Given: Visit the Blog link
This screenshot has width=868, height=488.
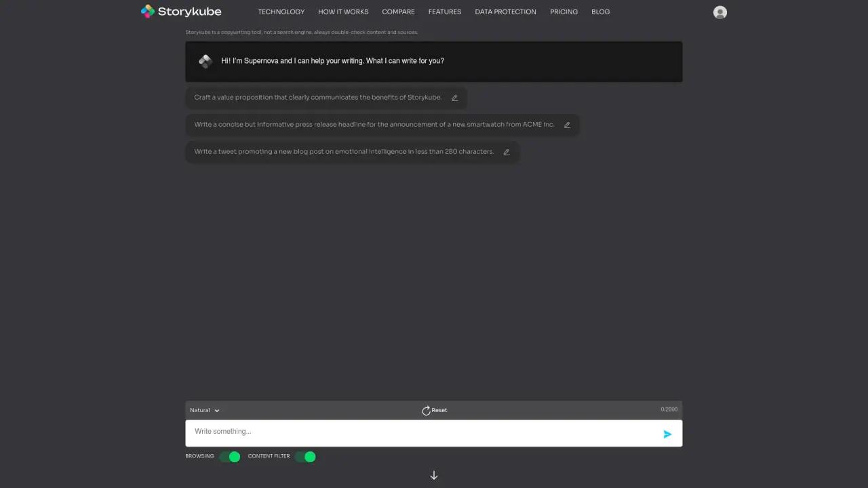Looking at the screenshot, I should [601, 12].
